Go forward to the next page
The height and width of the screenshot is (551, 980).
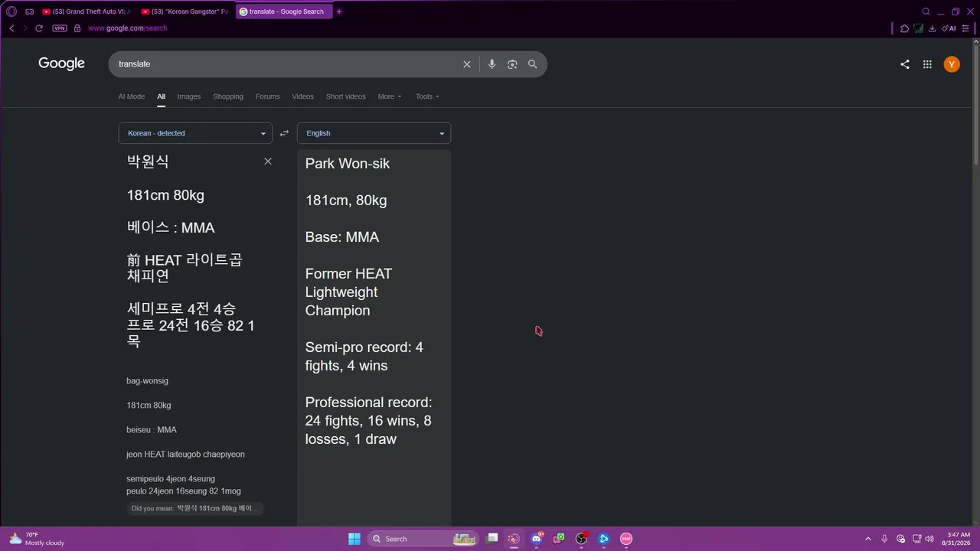point(25,28)
